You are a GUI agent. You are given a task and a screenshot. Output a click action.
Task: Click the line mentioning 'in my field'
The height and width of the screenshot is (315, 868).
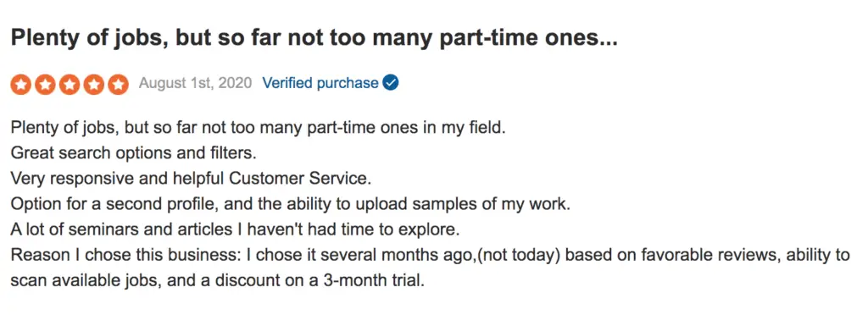[258, 128]
